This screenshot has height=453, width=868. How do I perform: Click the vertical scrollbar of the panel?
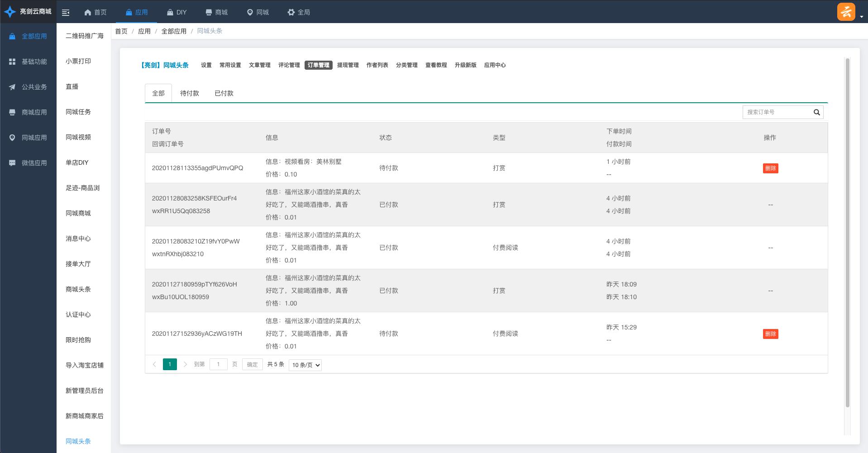pos(847,226)
